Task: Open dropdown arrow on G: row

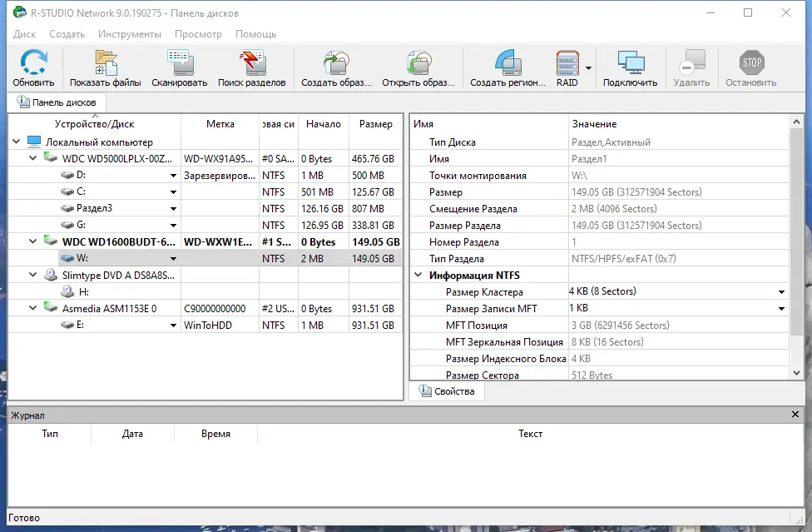Action: click(x=174, y=226)
